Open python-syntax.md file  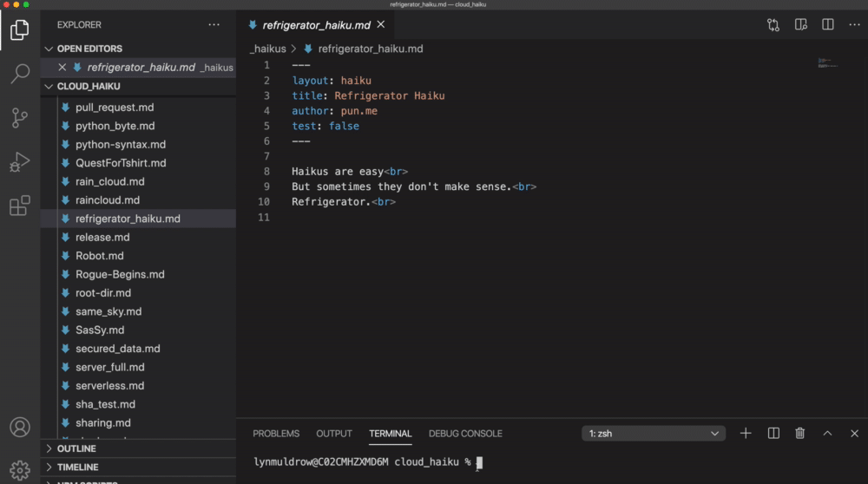[x=138, y=144]
